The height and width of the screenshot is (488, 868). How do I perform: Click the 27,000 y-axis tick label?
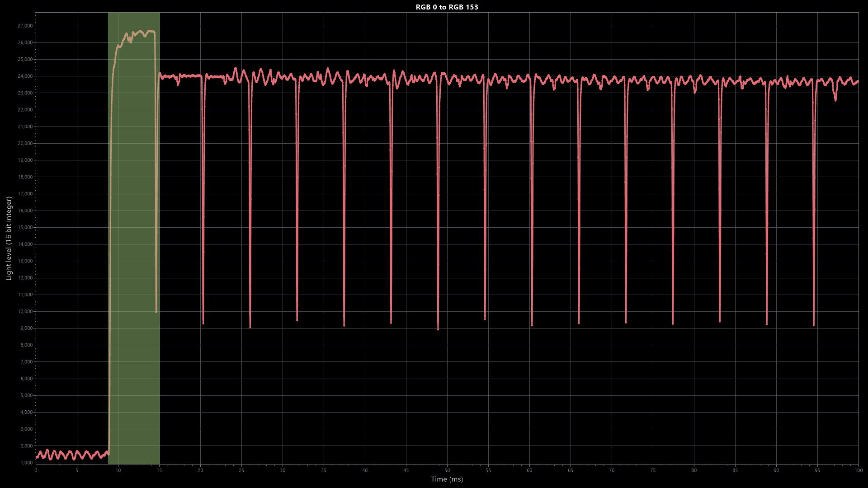[25, 26]
